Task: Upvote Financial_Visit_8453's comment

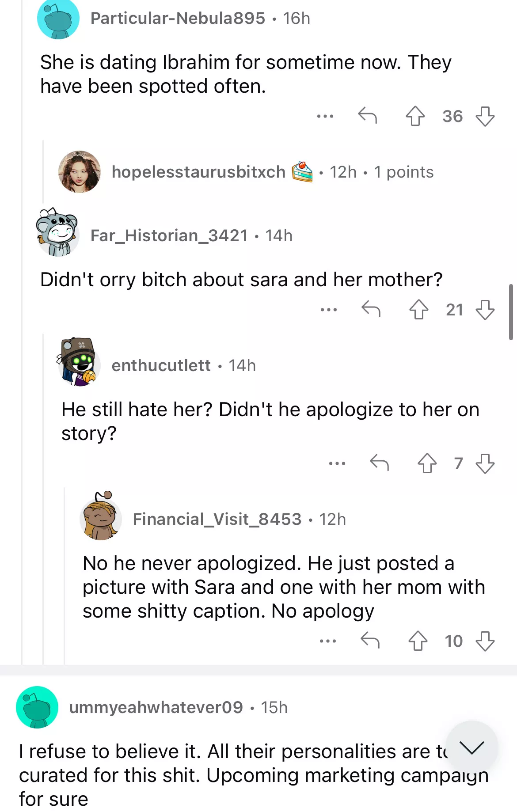Action: pos(418,641)
